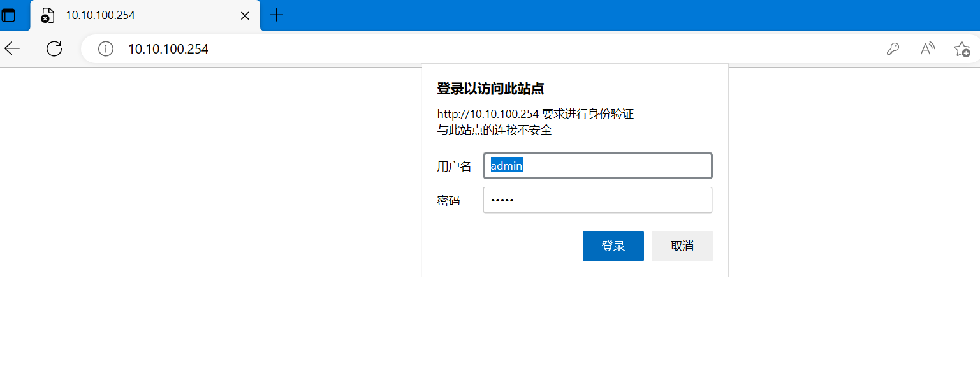Open a new tab with plus button
Screen dimensions: 980x373
click(x=277, y=15)
